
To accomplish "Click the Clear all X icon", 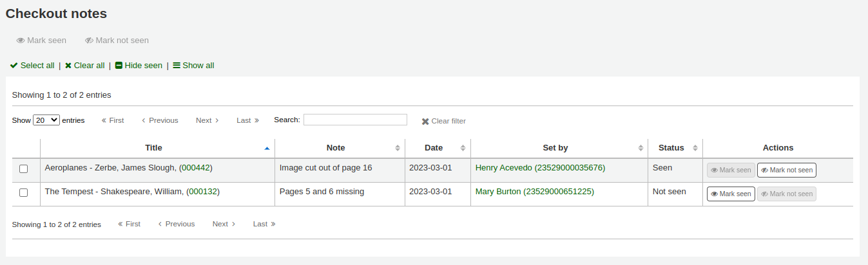I will (x=68, y=66).
